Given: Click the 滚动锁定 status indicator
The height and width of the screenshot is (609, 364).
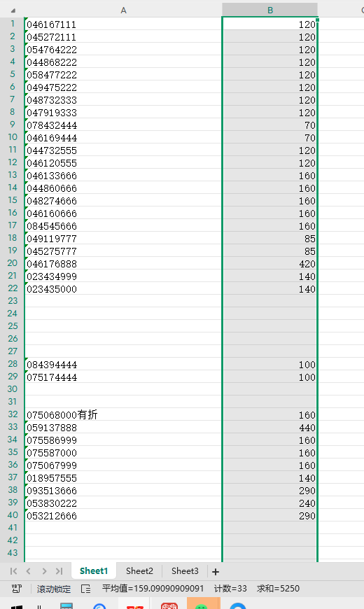Looking at the screenshot, I should coord(54,589).
